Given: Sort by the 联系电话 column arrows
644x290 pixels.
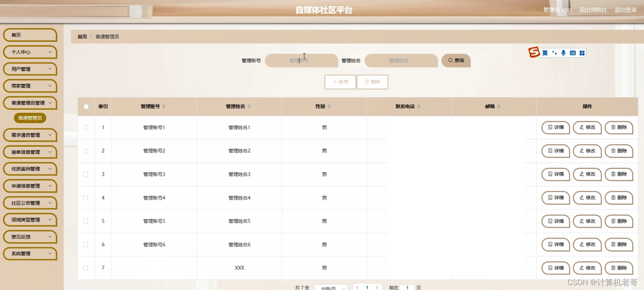Looking at the screenshot, I should click(x=419, y=106).
